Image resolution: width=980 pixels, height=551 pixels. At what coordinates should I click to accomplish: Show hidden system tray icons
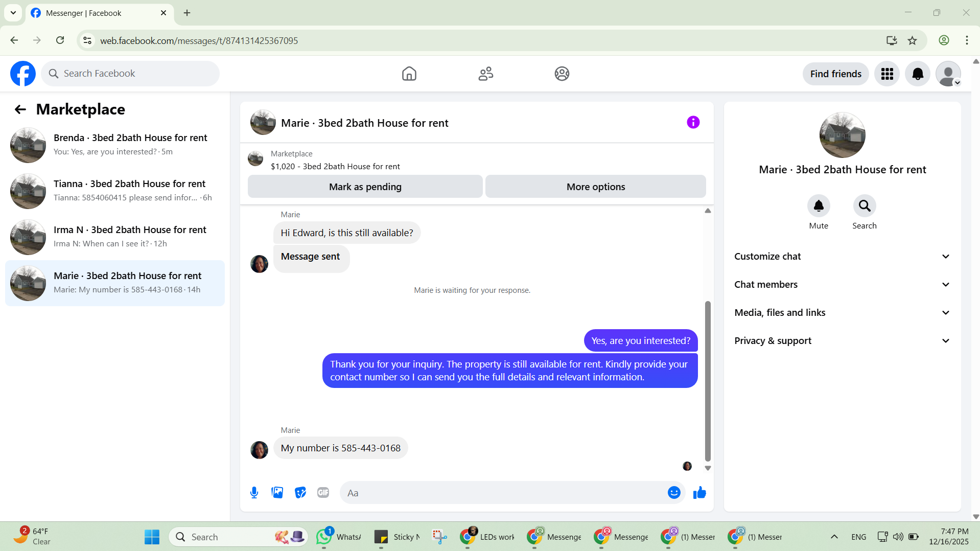point(834,537)
